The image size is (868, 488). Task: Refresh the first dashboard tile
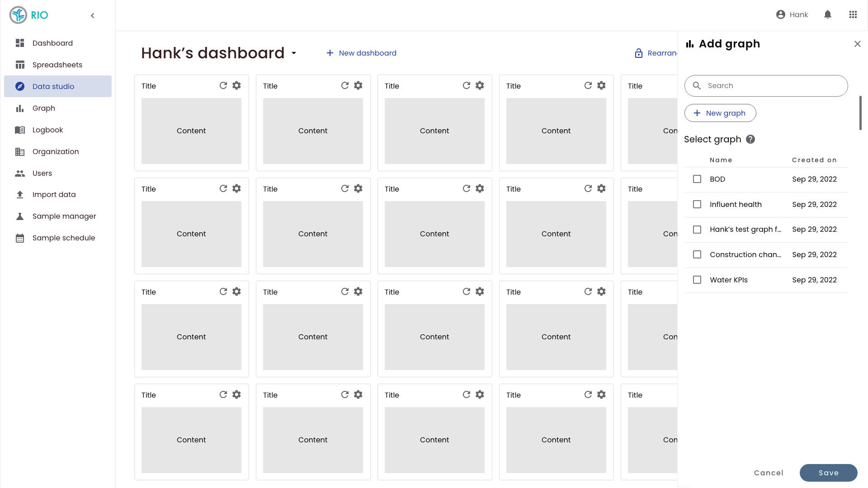223,85
